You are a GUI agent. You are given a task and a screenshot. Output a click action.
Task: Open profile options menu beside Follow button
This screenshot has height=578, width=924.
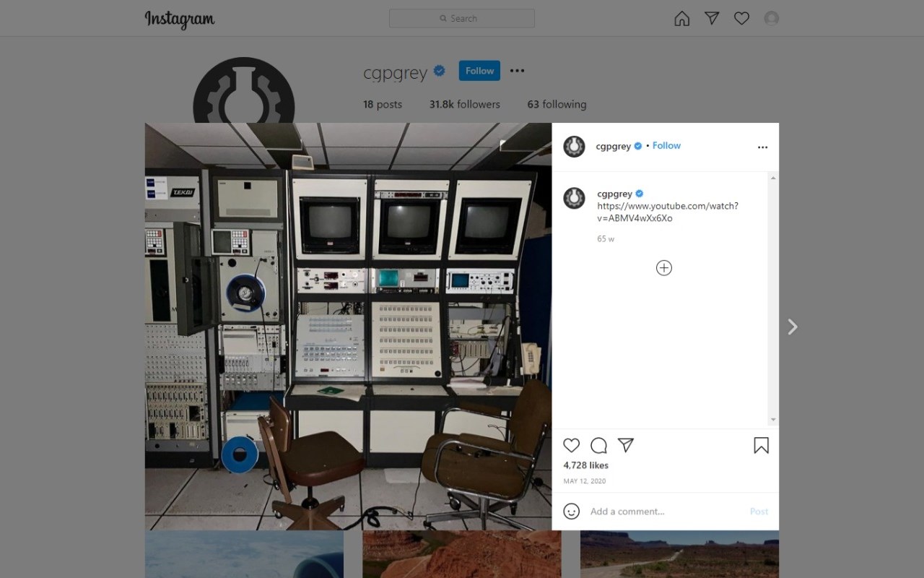tap(517, 71)
